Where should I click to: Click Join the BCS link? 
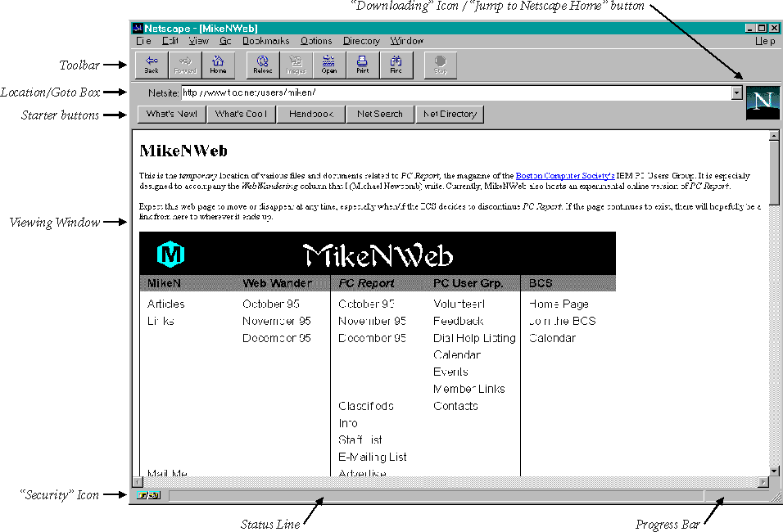click(x=563, y=321)
